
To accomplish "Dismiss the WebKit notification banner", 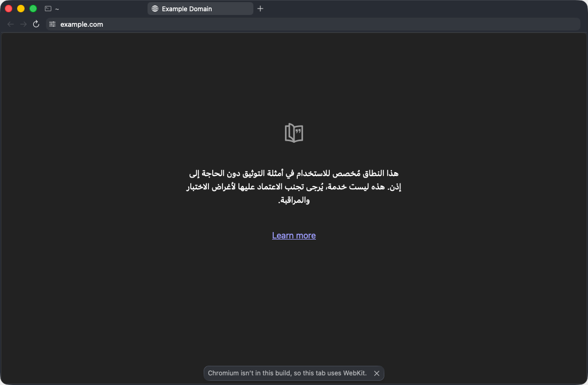I will tap(377, 373).
